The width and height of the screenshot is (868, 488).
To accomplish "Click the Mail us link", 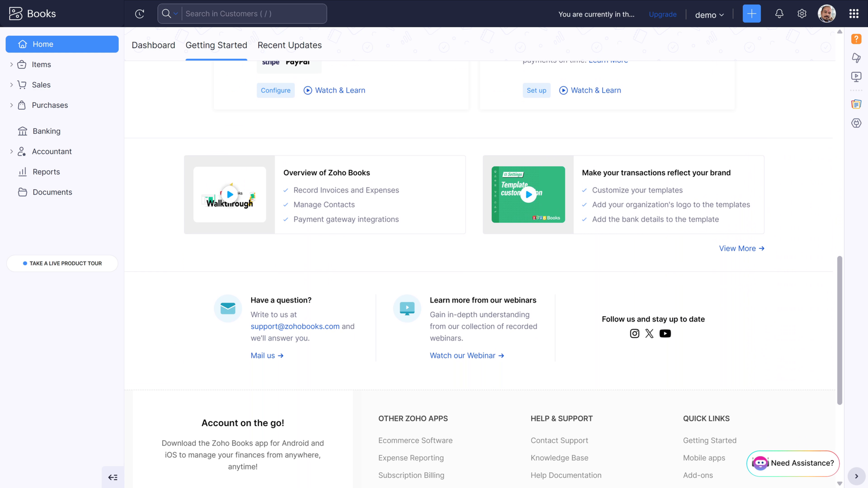I will point(267,356).
